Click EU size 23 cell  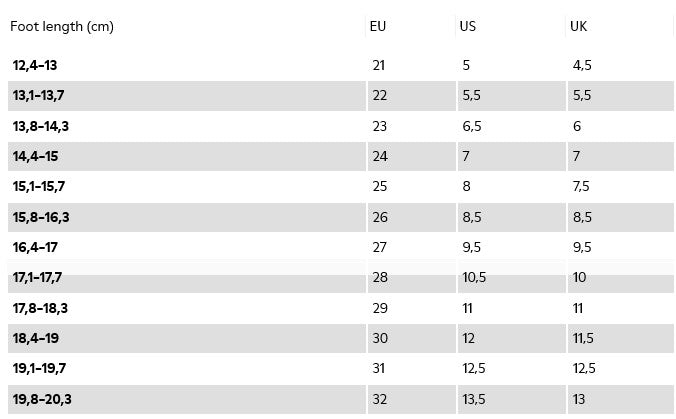(x=379, y=127)
